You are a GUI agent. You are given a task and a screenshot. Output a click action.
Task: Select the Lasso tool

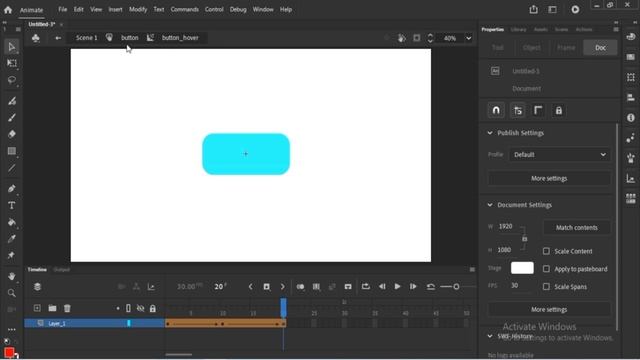[x=11, y=80]
